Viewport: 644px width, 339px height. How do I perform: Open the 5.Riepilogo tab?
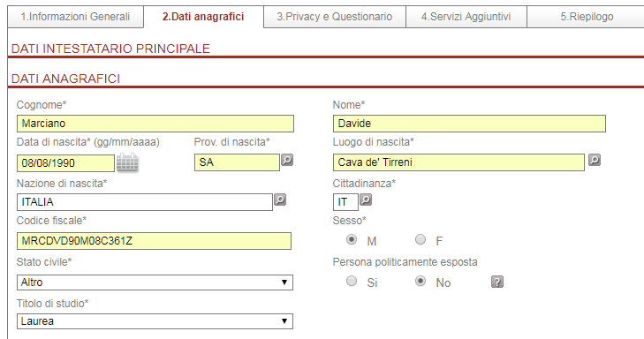587,17
